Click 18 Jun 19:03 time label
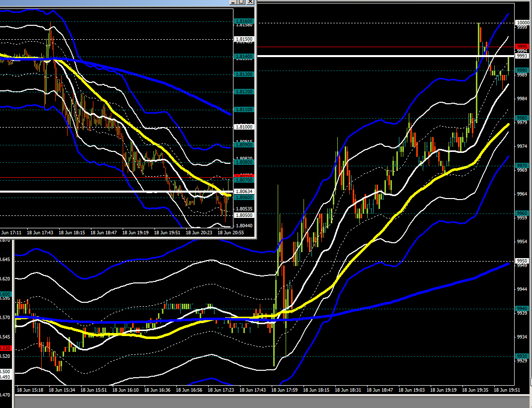 (412, 390)
